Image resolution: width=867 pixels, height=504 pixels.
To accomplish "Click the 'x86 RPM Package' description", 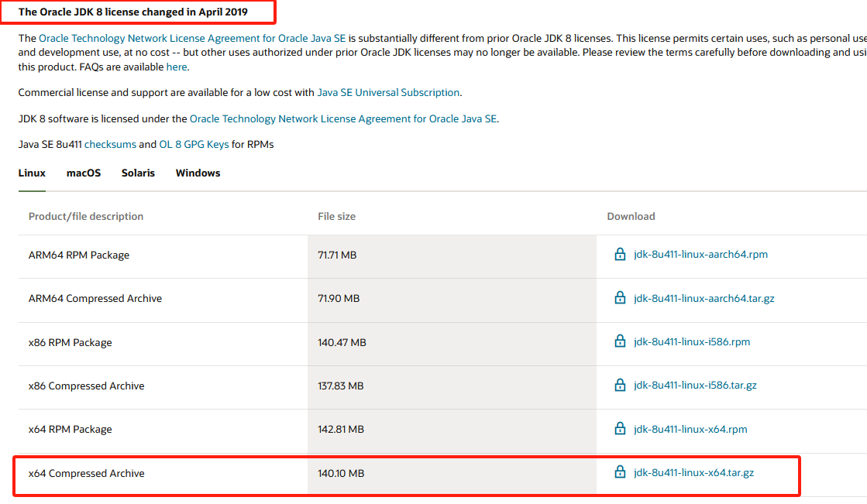I will (71, 343).
